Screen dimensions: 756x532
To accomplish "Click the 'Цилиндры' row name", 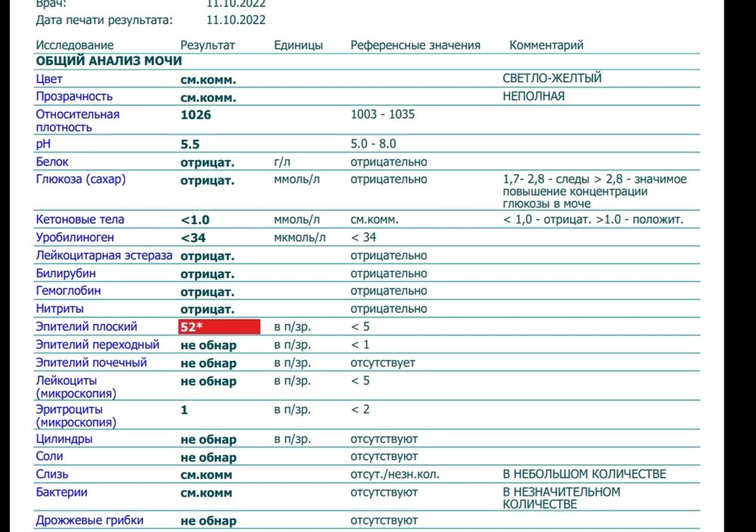I will [64, 439].
